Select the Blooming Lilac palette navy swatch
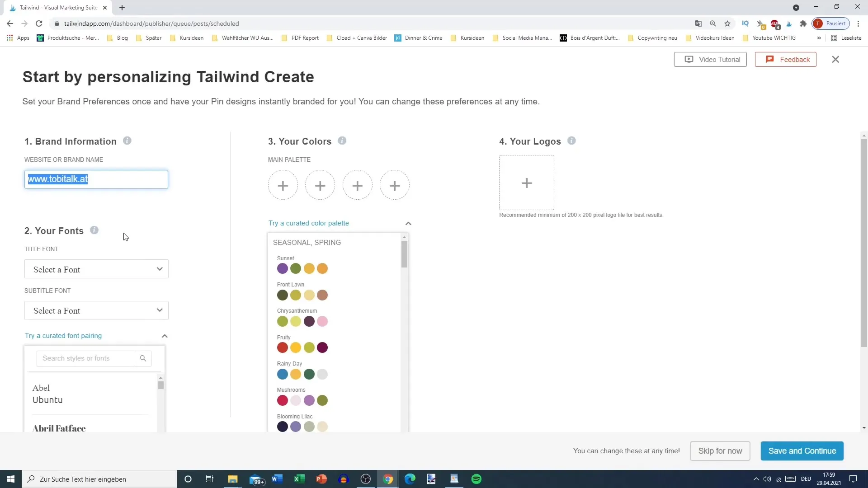Screen dimensions: 868x488 pyautogui.click(x=283, y=427)
